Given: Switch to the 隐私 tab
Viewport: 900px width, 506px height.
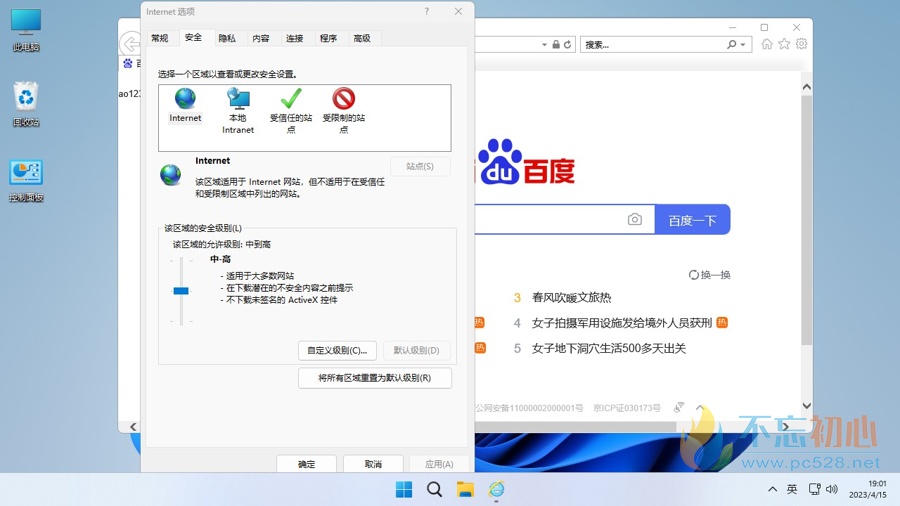Looking at the screenshot, I should click(227, 38).
